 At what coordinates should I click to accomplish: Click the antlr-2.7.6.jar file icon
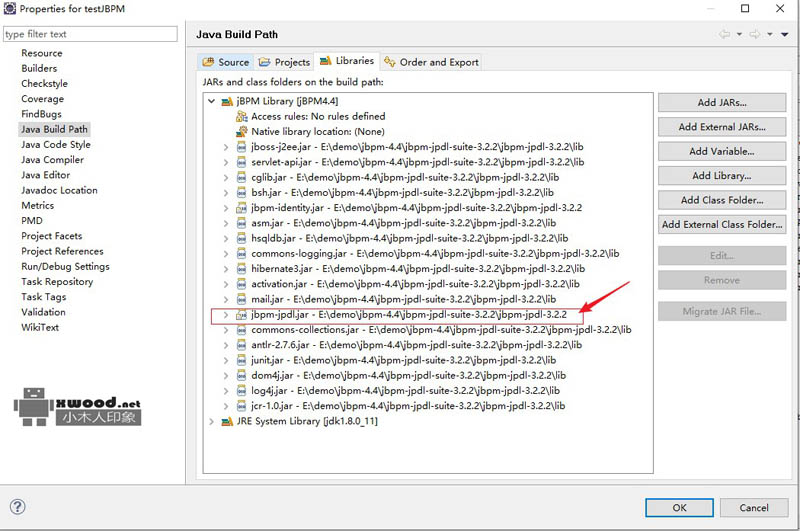pyautogui.click(x=242, y=345)
